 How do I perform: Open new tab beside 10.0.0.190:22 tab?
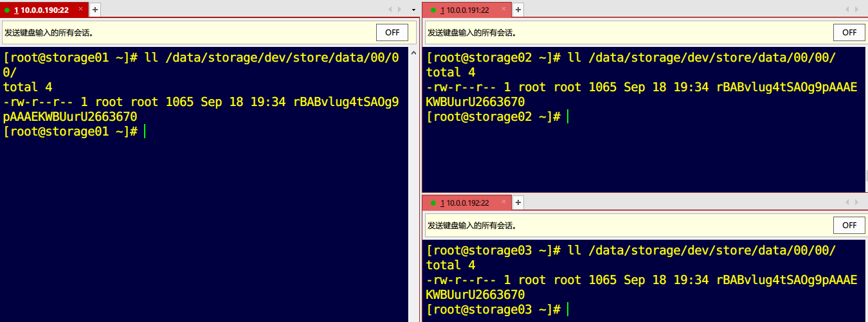click(95, 10)
